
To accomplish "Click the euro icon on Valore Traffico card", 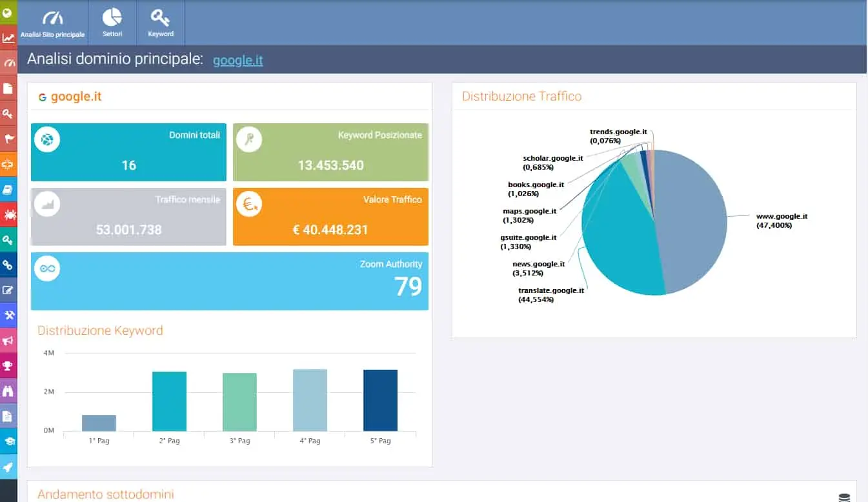I will 249,204.
